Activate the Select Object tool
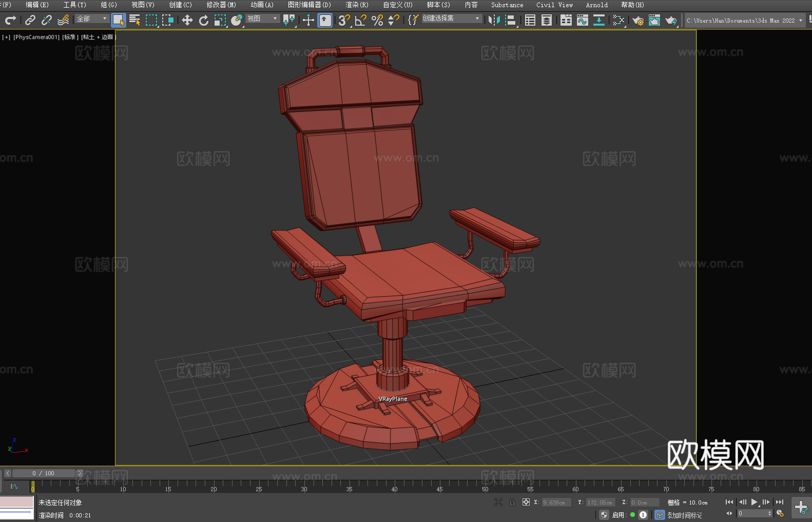Image resolution: width=812 pixels, height=522 pixels. coord(119,20)
